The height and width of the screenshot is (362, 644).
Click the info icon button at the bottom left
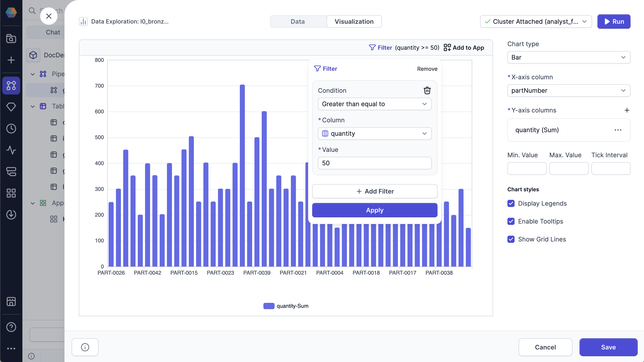85,347
